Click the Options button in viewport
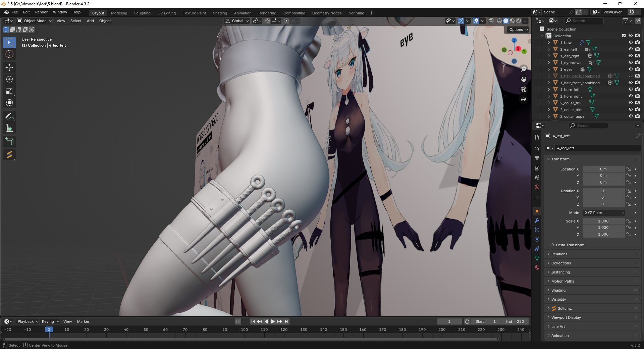This screenshot has height=349, width=644. (518, 30)
